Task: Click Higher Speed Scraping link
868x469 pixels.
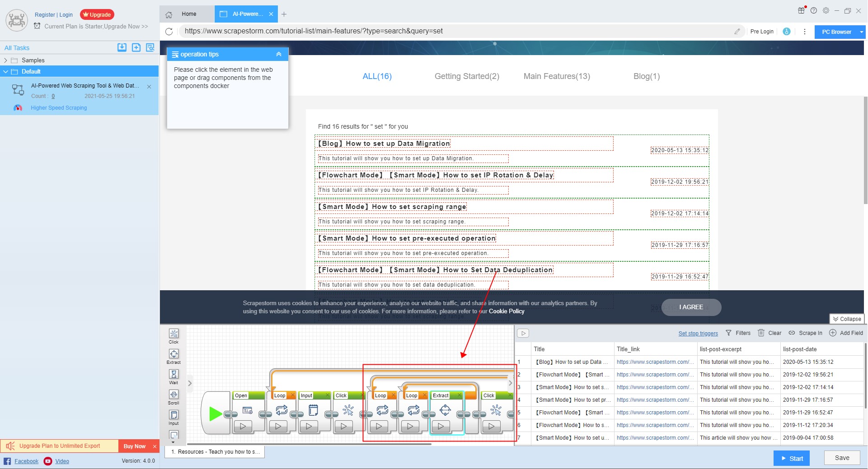Action: 59,108
